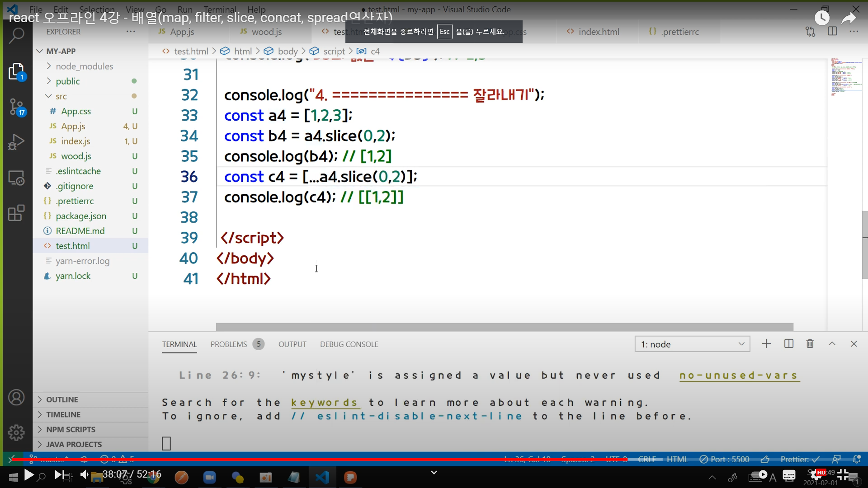Image resolution: width=868 pixels, height=488 pixels.
Task: Click the feedback icon in status bar
Action: coord(836,459)
